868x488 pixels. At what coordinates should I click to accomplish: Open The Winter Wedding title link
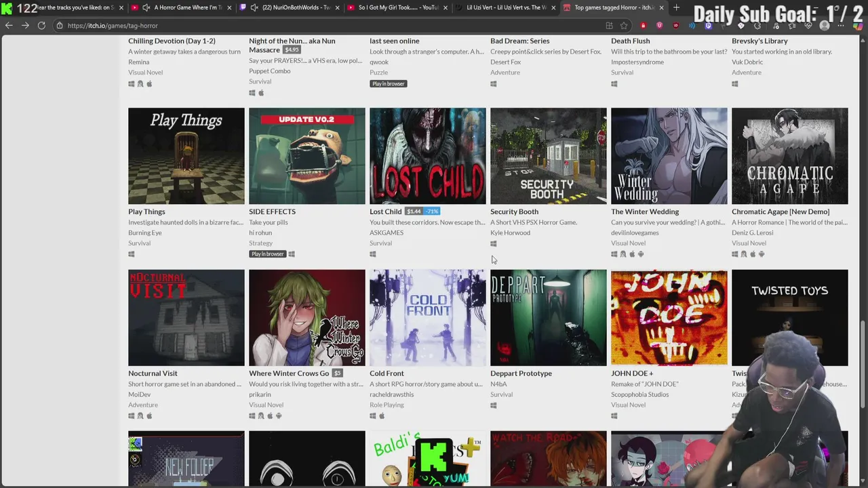(x=645, y=211)
